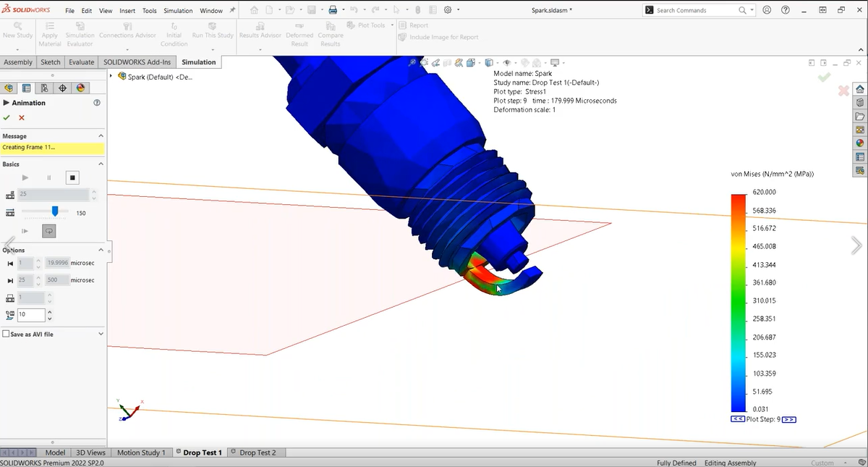Click the New document icon
The height and width of the screenshot is (467, 868).
(x=268, y=10)
